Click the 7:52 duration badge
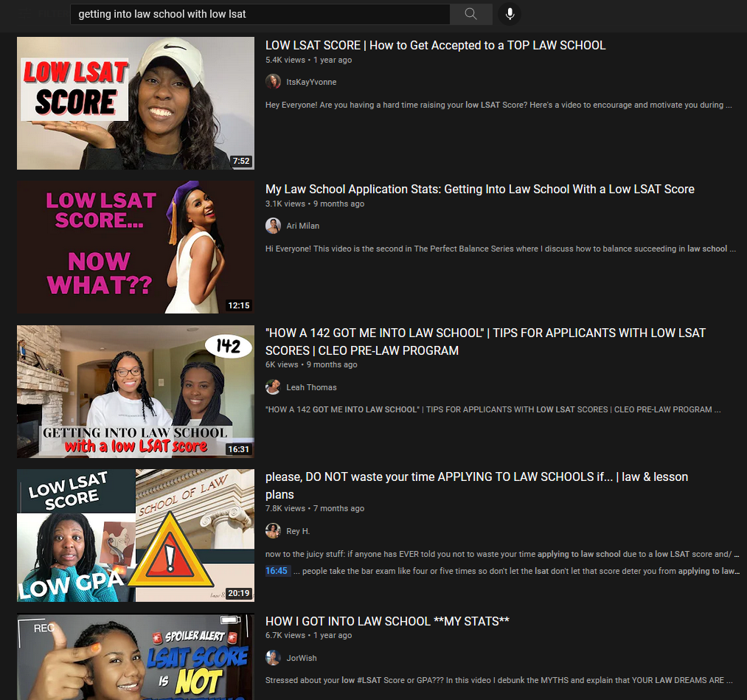The height and width of the screenshot is (700, 747). [241, 161]
